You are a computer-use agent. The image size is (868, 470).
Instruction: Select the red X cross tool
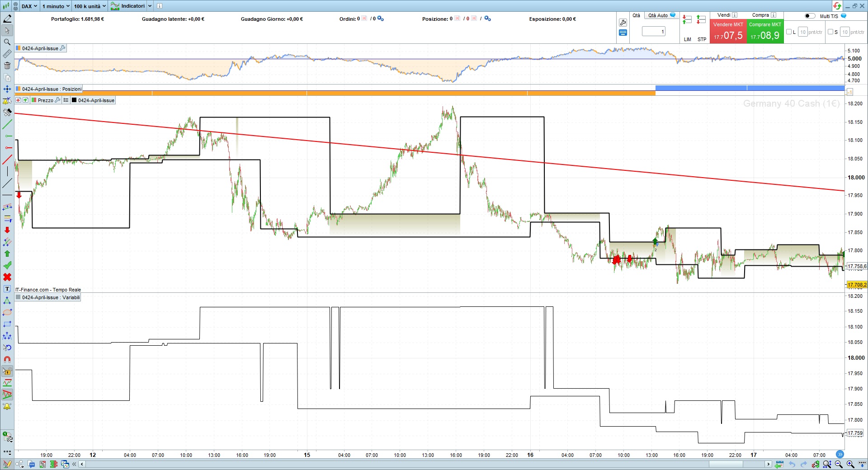[x=7, y=277]
